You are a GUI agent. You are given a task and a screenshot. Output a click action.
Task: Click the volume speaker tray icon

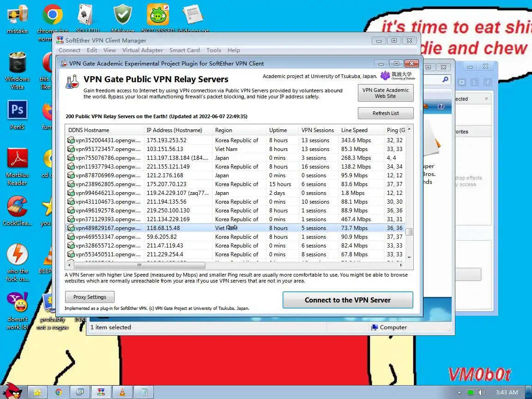481,393
